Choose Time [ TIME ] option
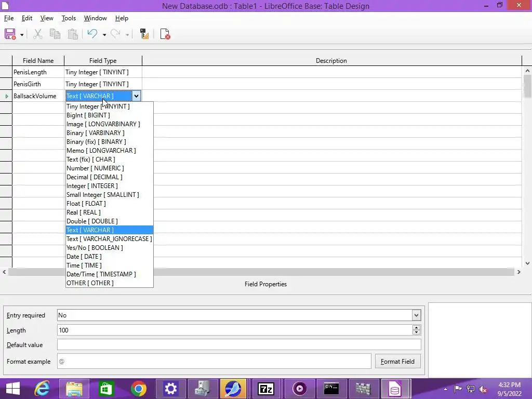This screenshot has height=399, width=532. tap(109, 265)
